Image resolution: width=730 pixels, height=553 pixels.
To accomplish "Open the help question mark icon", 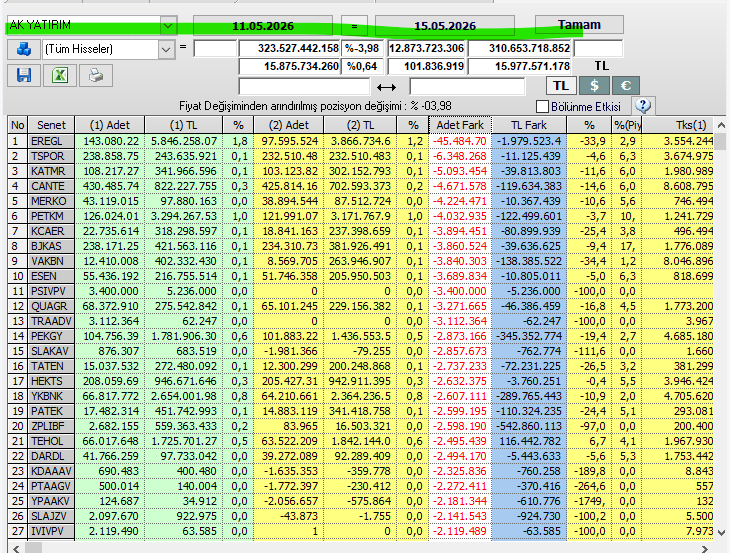I will coord(643,106).
